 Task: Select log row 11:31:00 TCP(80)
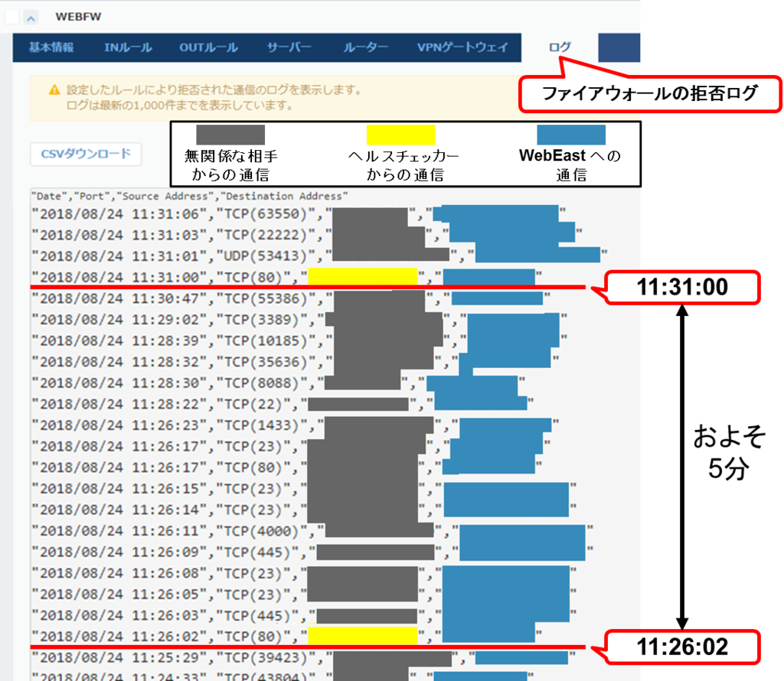(x=286, y=277)
